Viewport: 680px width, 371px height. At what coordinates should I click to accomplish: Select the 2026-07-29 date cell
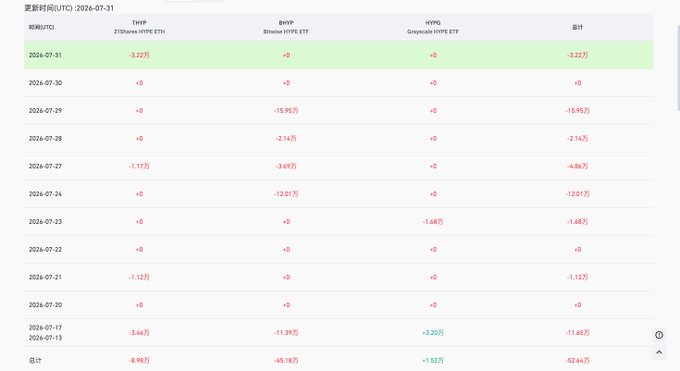(45, 111)
